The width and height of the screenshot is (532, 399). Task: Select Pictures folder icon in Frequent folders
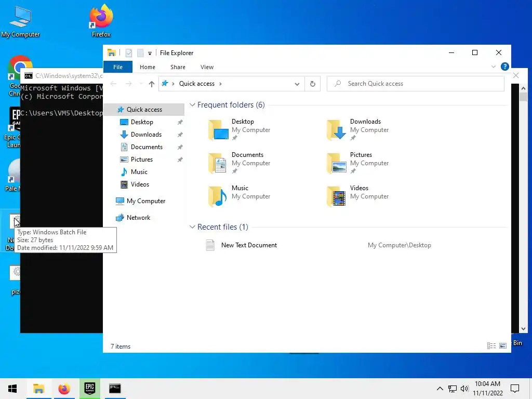coord(337,163)
